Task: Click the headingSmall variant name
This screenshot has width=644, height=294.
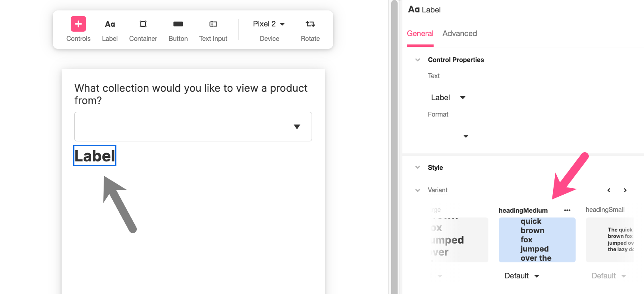Action: click(605, 210)
